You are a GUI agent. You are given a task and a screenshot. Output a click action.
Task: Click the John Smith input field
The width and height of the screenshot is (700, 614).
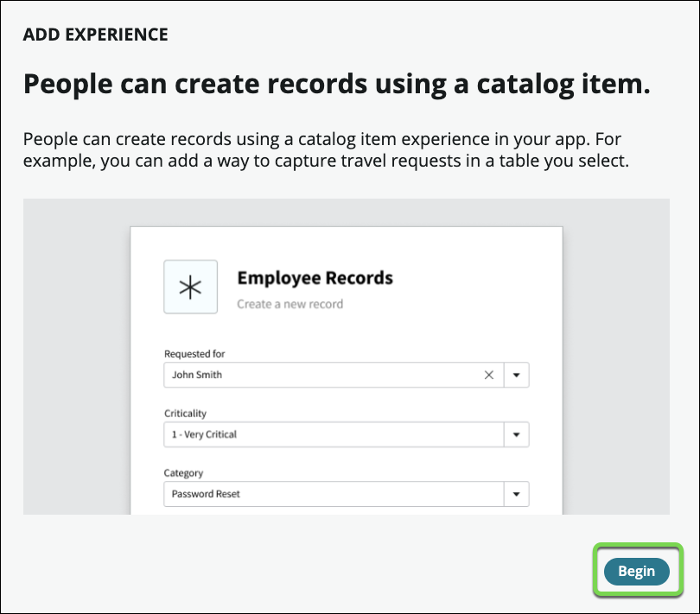click(320, 375)
